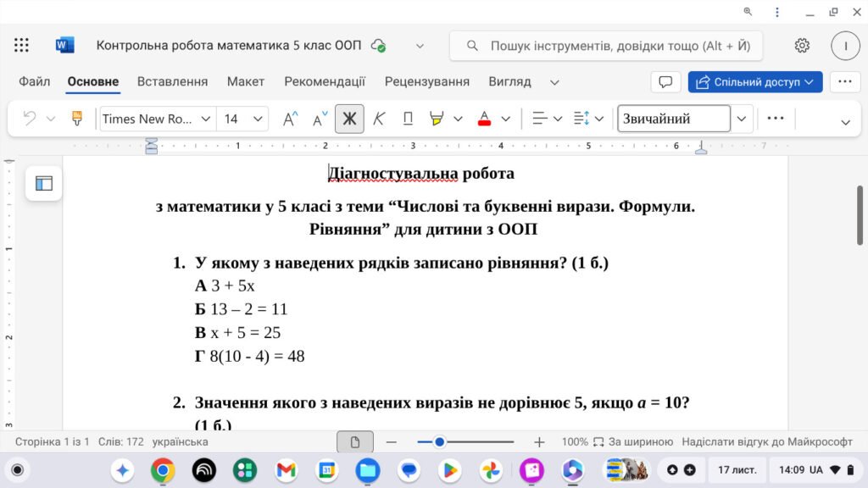Expand the styles dropdown labeled Звичайний
Screen dimensions: 868x488
pos(742,119)
